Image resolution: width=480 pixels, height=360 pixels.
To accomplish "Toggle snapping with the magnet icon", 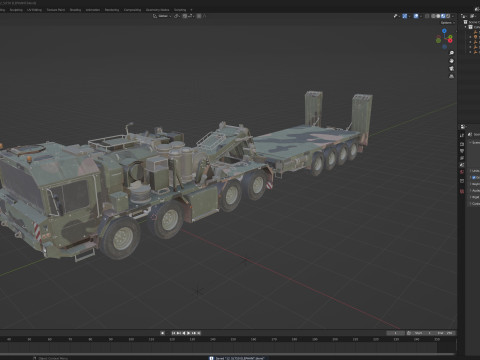I will [185, 16].
